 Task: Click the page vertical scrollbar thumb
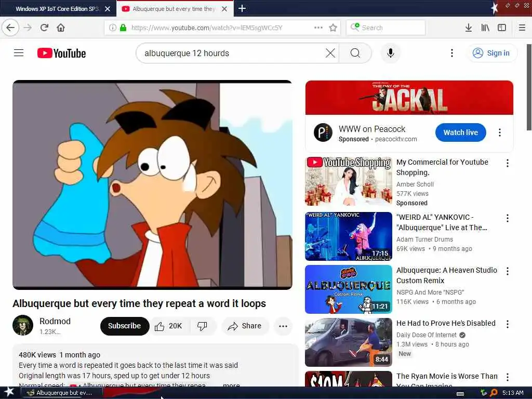529,87
